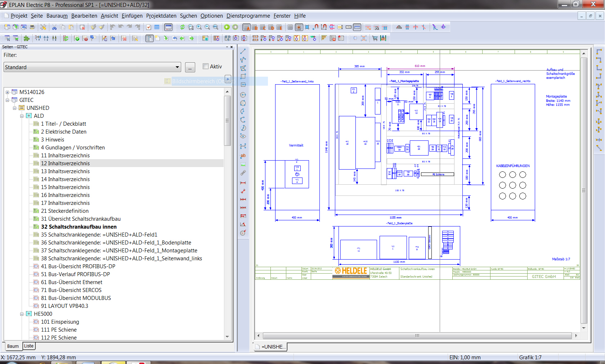Screen dimensions: 605x364
Task: Collapse the GITEC project node
Action: (7, 100)
